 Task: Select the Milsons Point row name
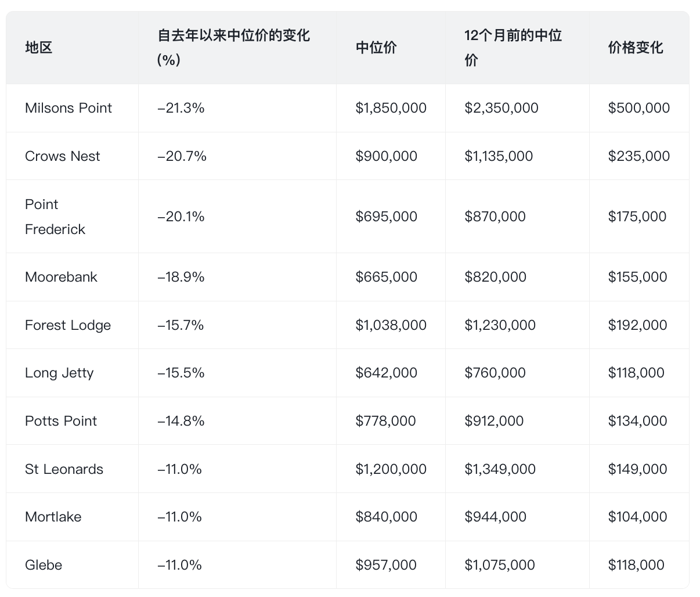[68, 108]
